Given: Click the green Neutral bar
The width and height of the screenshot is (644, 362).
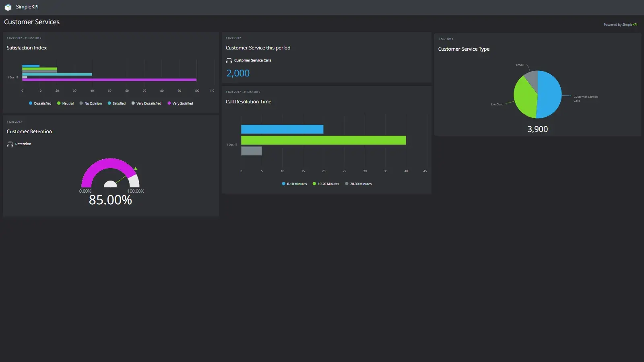Looking at the screenshot, I should click(39, 69).
